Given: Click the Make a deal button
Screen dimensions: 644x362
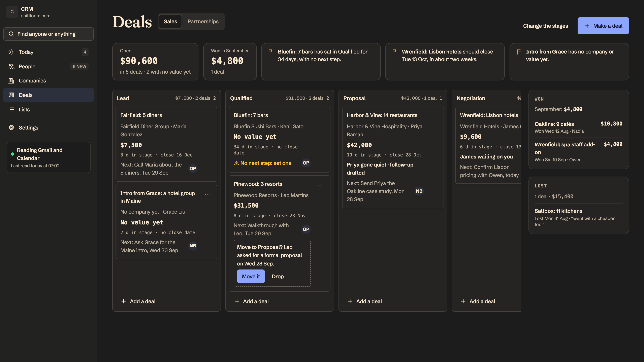Looking at the screenshot, I should pos(603,26).
